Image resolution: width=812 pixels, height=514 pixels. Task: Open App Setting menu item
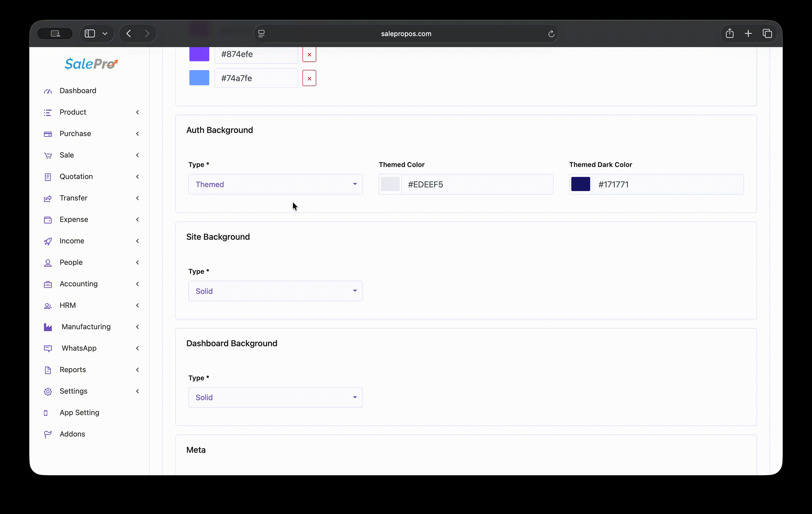79,412
